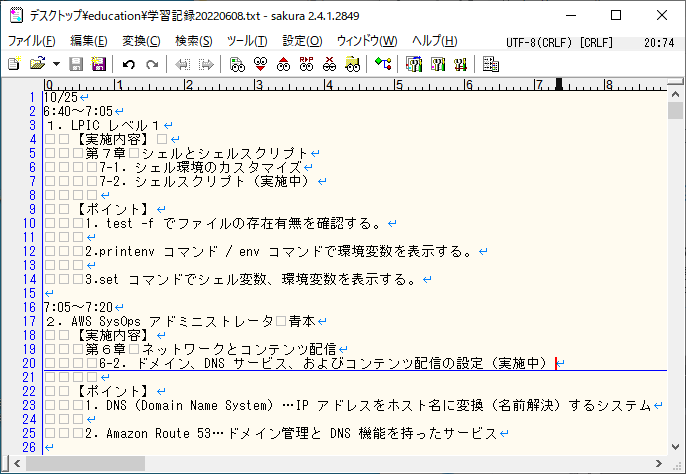Click the ruler at column mark 4
The width and height of the screenshot is (686, 474).
pyautogui.click(x=328, y=84)
